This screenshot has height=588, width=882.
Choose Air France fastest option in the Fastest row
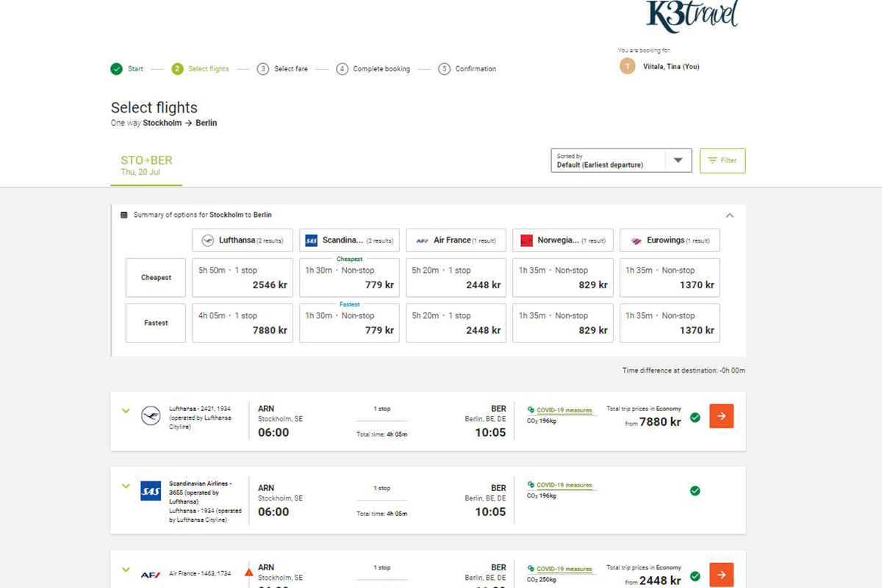click(456, 323)
